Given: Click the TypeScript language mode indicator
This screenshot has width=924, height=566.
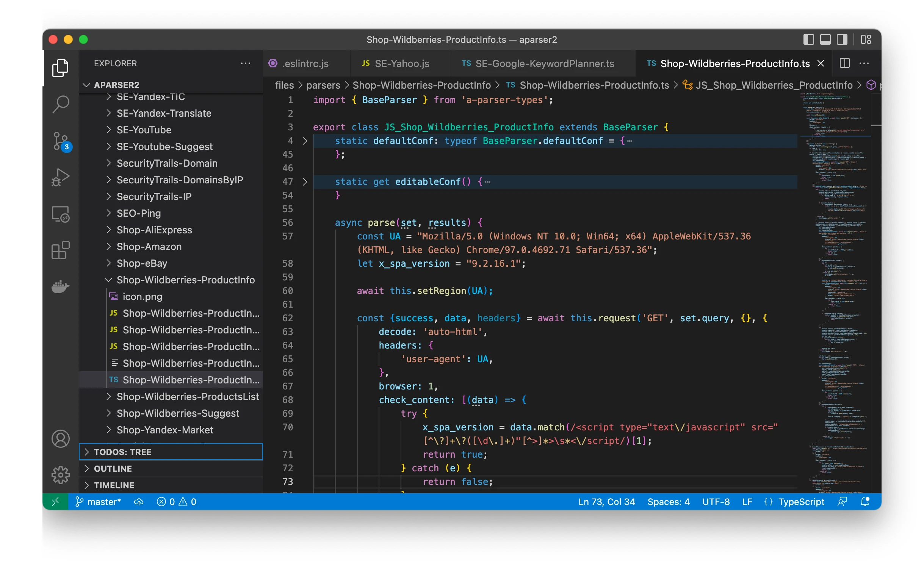Looking at the screenshot, I should (x=801, y=501).
